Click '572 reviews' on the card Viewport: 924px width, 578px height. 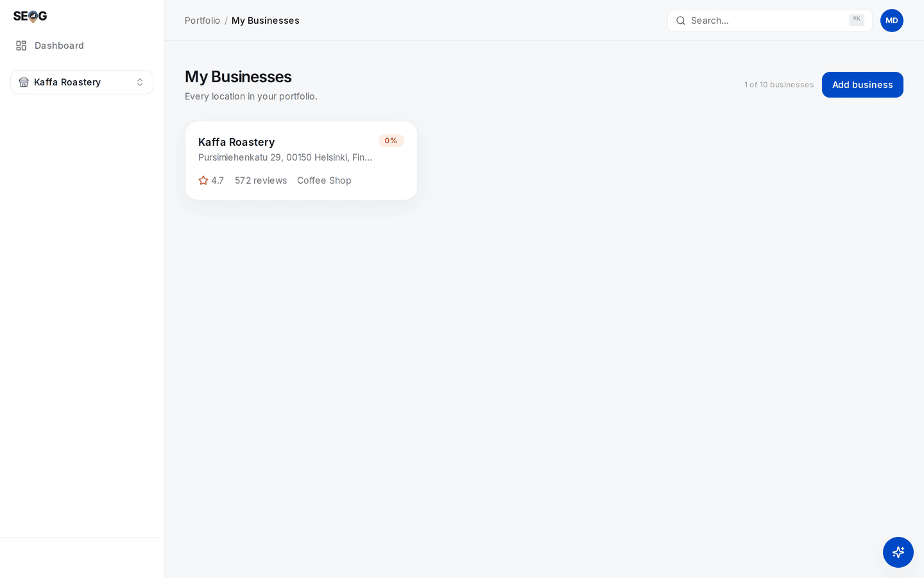pyautogui.click(x=261, y=180)
